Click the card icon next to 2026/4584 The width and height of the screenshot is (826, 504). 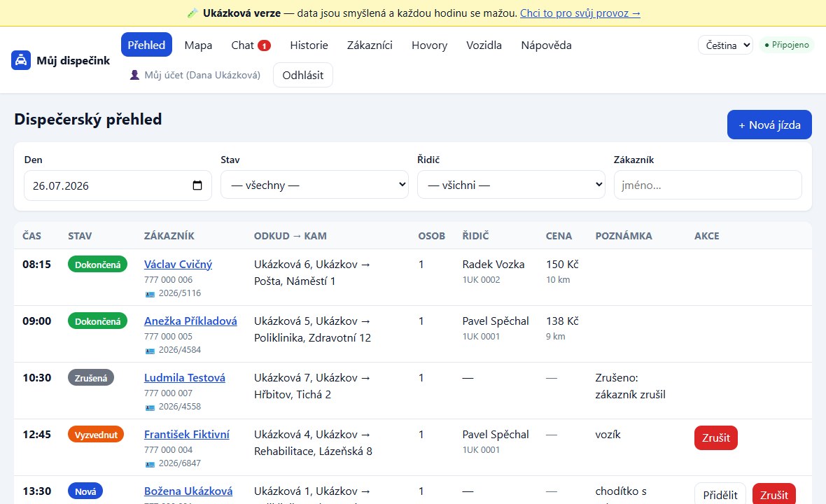coord(150,351)
